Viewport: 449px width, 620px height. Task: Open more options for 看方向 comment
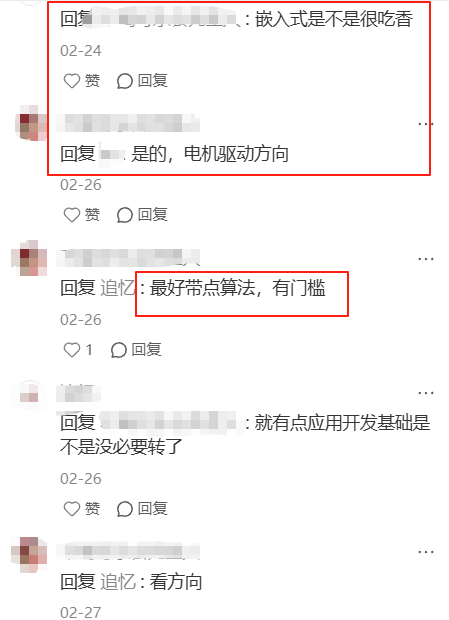coord(426,552)
